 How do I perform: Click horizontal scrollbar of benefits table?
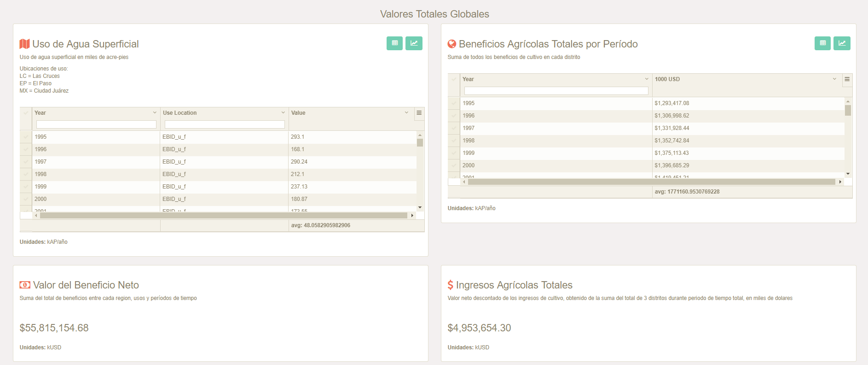click(652, 182)
